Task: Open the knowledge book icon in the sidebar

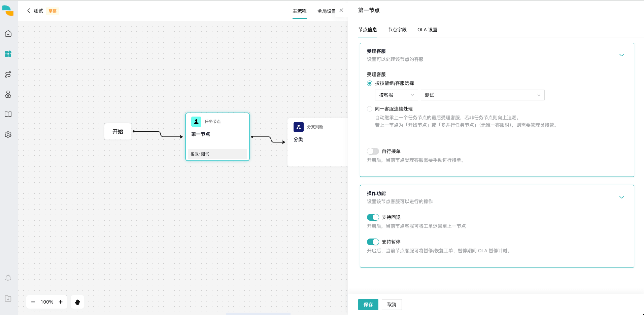Action: click(8, 115)
